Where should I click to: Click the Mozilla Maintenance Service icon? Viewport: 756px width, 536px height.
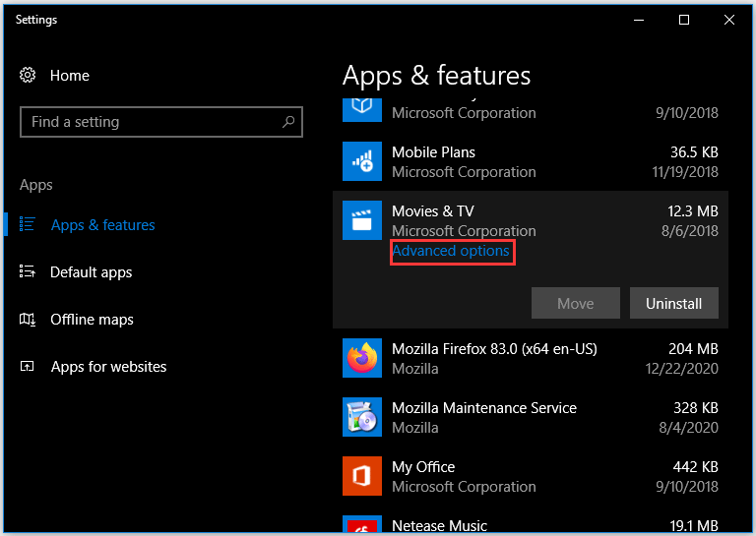coord(362,417)
